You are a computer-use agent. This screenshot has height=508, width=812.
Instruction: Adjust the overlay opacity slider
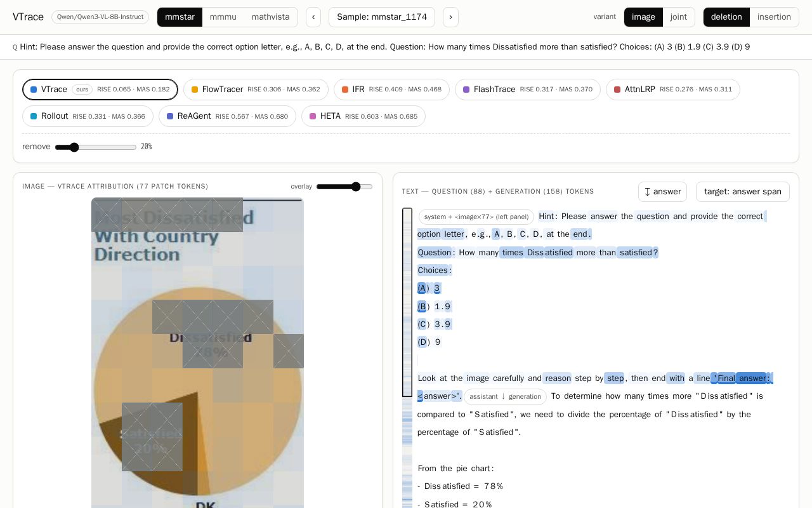click(x=344, y=187)
